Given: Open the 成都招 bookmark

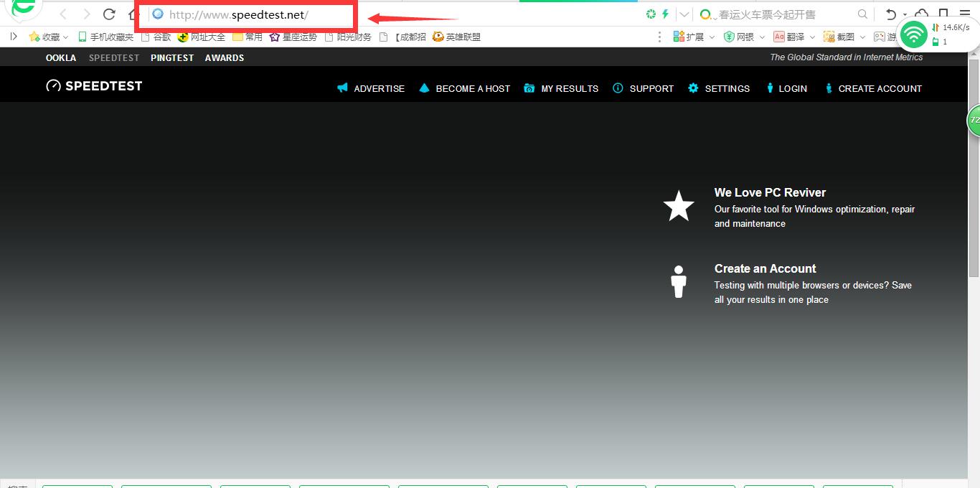Looking at the screenshot, I should [402, 37].
